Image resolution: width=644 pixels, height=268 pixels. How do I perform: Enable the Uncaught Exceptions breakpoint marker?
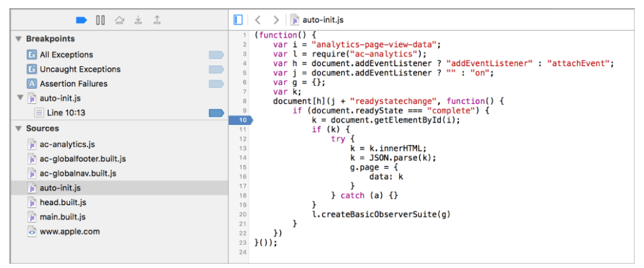pyautogui.click(x=216, y=69)
